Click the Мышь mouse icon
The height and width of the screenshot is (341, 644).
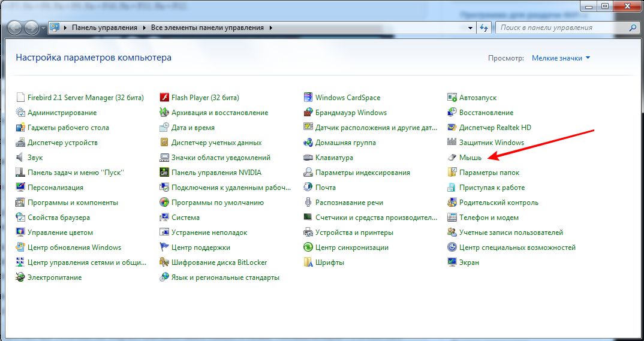pyautogui.click(x=452, y=158)
